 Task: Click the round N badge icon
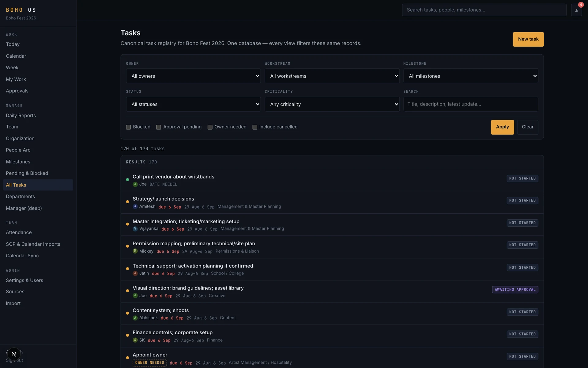[13, 354]
